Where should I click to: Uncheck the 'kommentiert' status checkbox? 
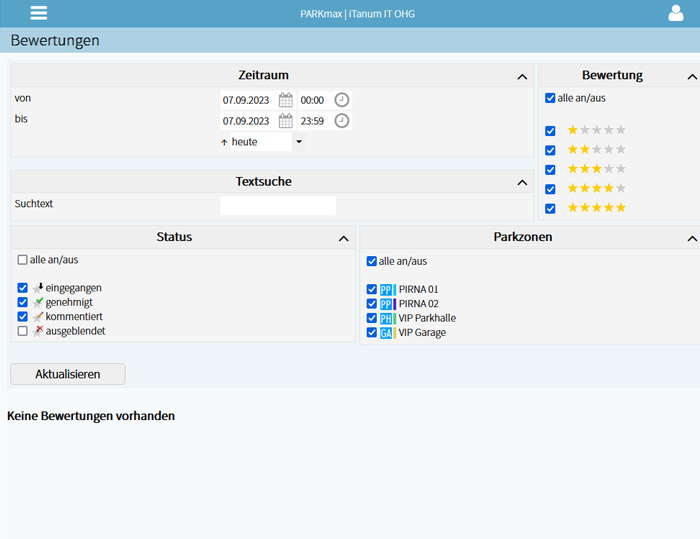[22, 316]
